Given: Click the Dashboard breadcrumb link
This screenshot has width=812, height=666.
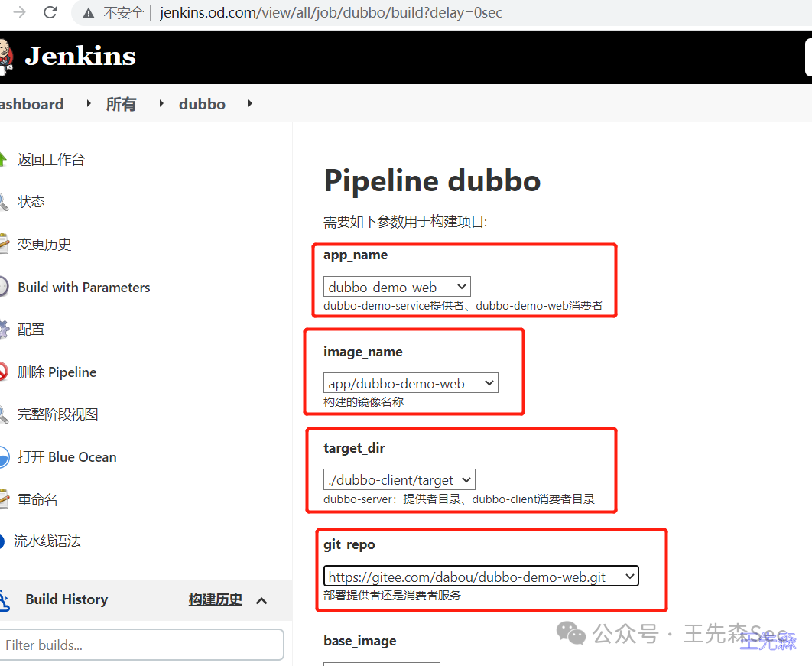Looking at the screenshot, I should 31,104.
